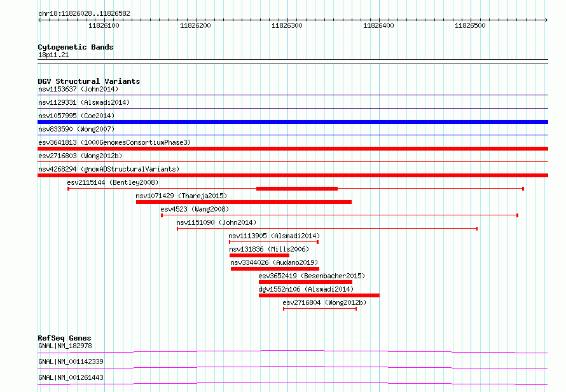Open variant nsv1151090 (John2014)
Screen dimensions: 566x392
[216, 222]
